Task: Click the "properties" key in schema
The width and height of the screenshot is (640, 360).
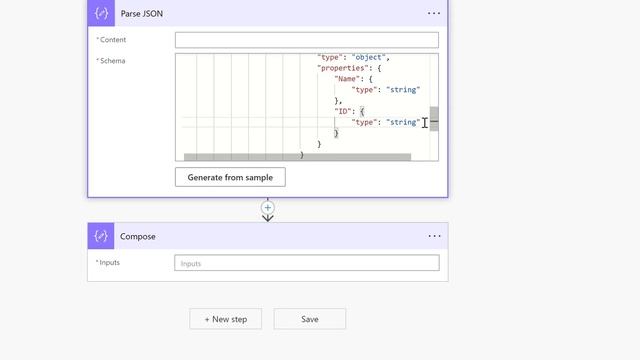Action: (x=343, y=68)
